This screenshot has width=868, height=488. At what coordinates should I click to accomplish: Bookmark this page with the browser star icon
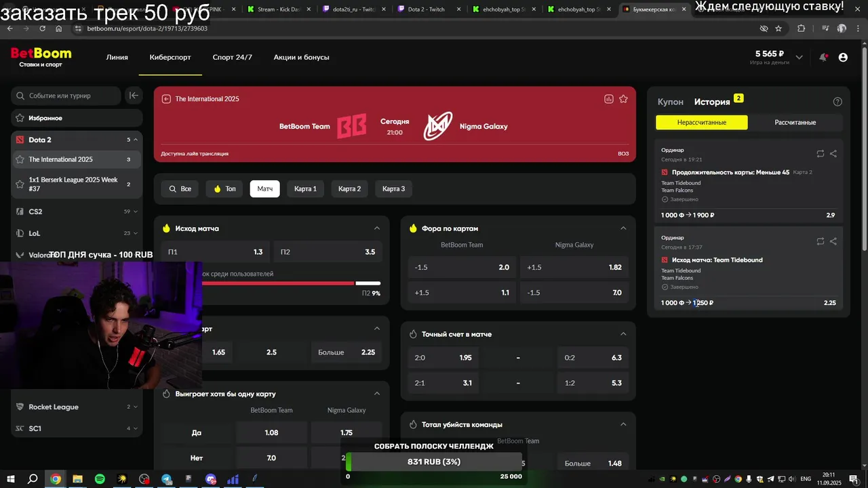778,28
